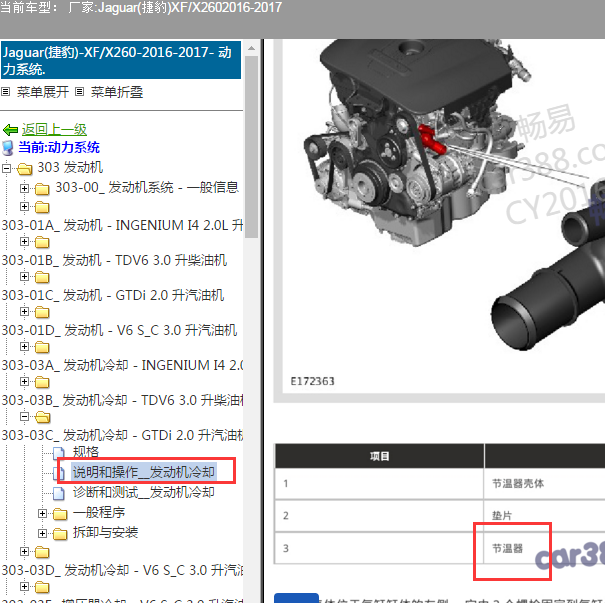Expand the 303-01D_ V6 S_C node
The width and height of the screenshot is (605, 603).
click(x=24, y=312)
